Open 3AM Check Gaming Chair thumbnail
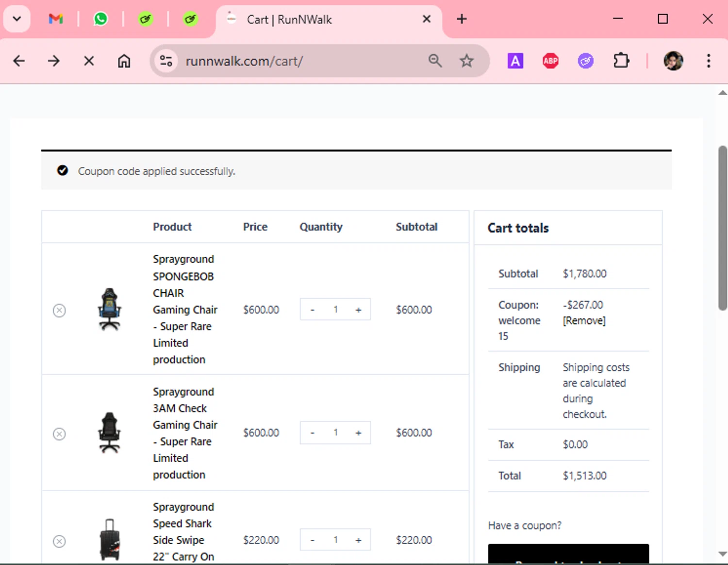 click(110, 432)
